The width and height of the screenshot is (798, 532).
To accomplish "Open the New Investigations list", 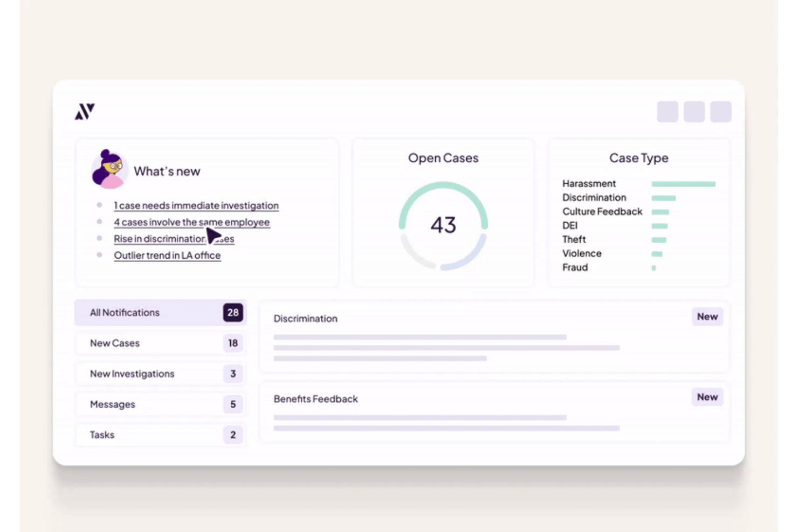I will (160, 374).
